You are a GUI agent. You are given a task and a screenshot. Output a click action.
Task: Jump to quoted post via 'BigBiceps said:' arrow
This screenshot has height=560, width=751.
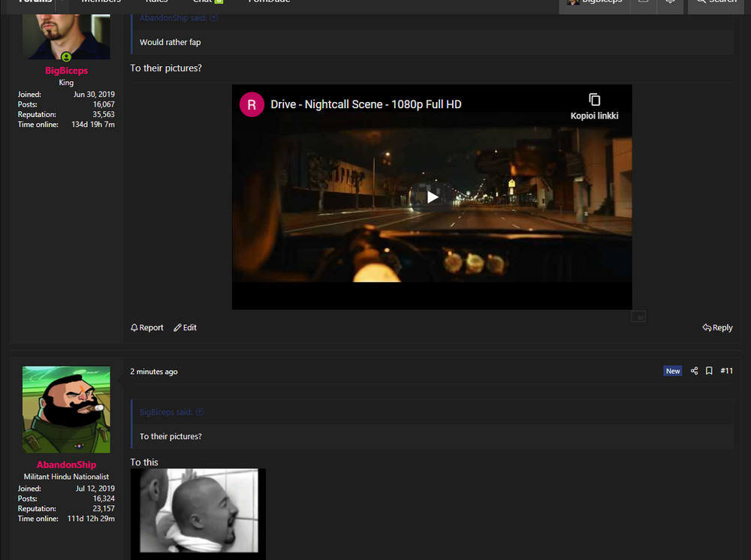200,411
